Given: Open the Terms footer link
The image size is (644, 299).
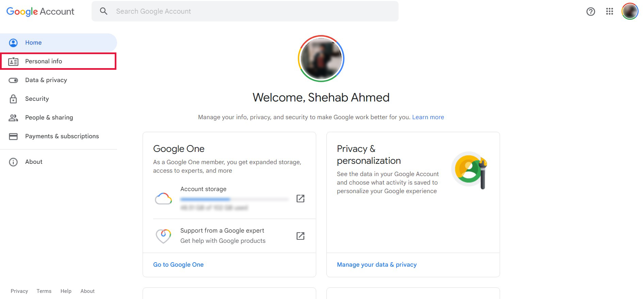Looking at the screenshot, I should pyautogui.click(x=44, y=291).
